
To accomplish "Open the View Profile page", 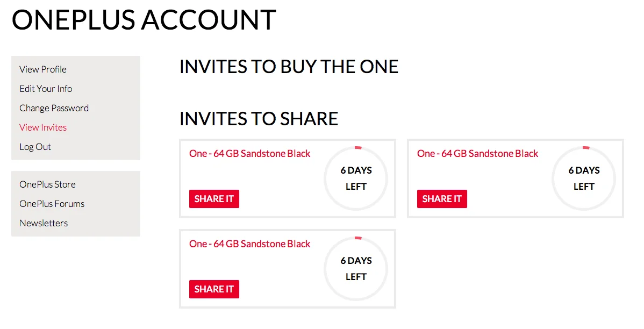I will click(43, 69).
